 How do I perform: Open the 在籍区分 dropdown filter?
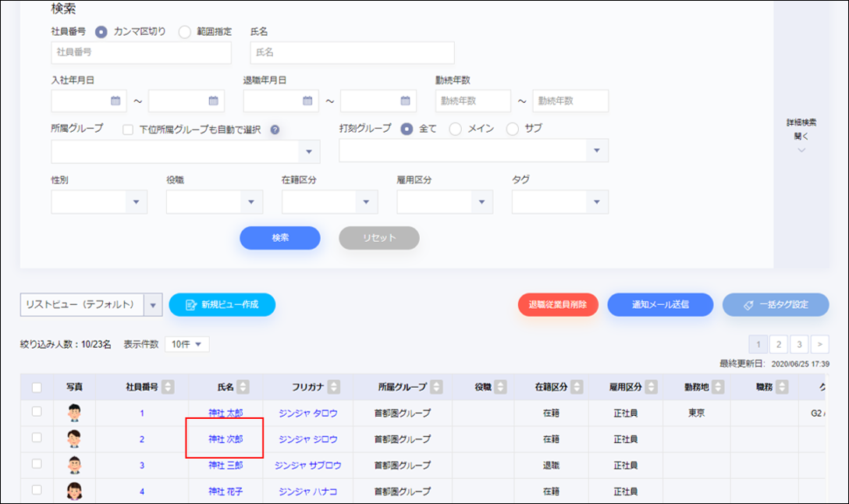[367, 202]
